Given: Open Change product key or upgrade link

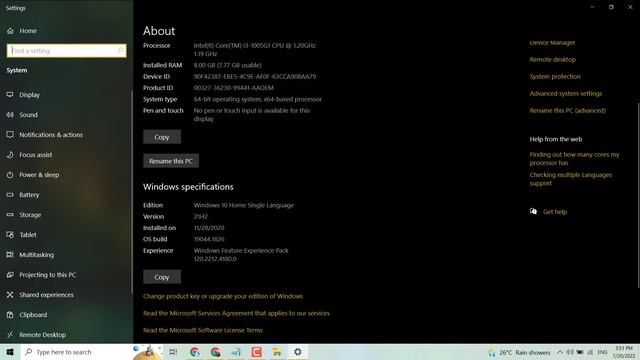Looking at the screenshot, I should (x=223, y=296).
